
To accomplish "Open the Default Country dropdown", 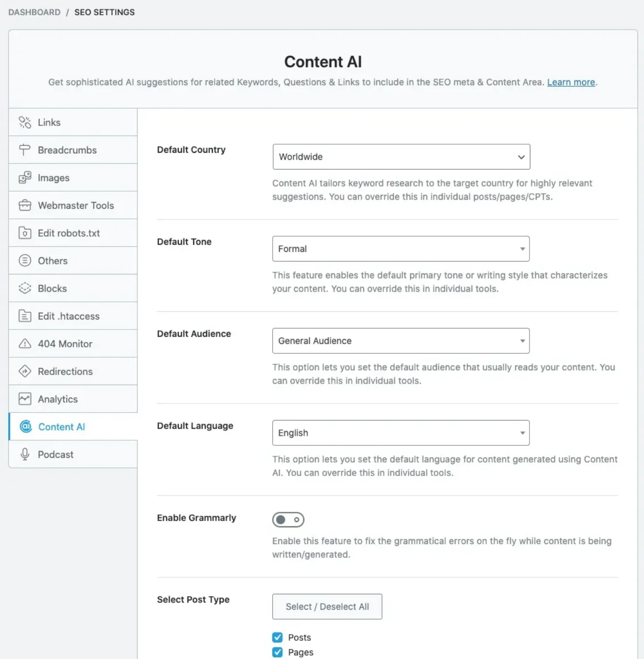I will [401, 157].
